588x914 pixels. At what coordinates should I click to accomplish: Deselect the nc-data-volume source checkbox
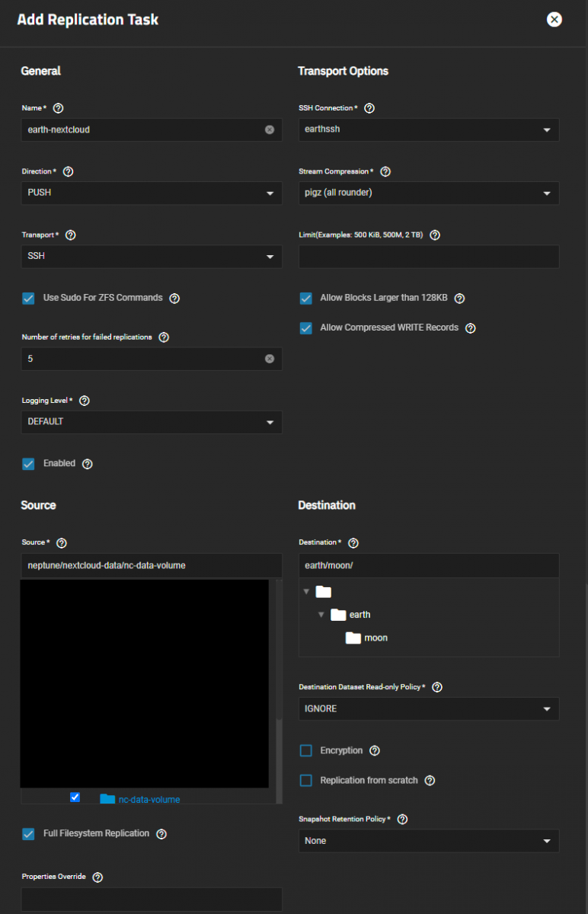pos(75,797)
